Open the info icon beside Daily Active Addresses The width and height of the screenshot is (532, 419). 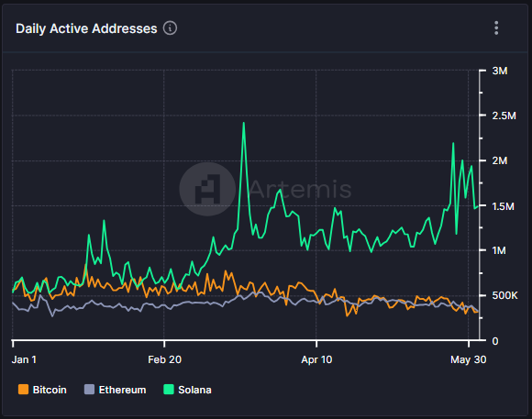[170, 28]
